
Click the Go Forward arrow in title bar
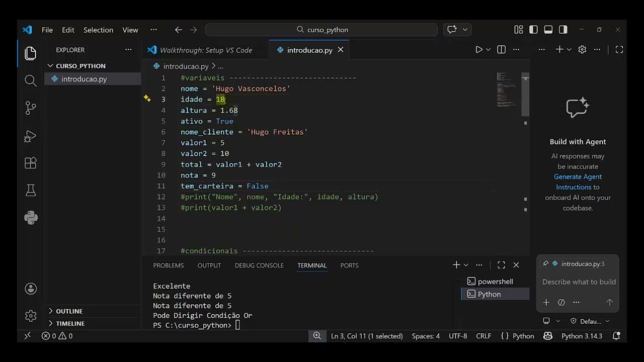pyautogui.click(x=193, y=30)
